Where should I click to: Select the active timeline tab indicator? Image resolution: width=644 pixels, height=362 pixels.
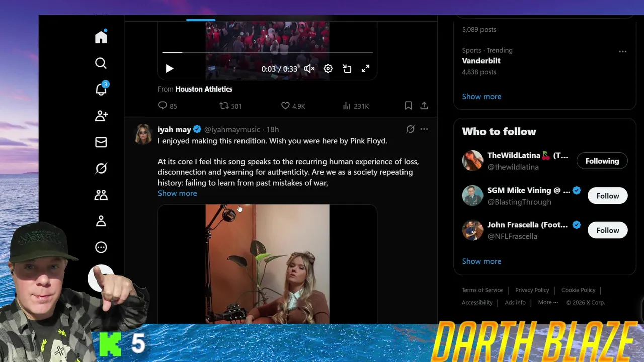tap(201, 20)
